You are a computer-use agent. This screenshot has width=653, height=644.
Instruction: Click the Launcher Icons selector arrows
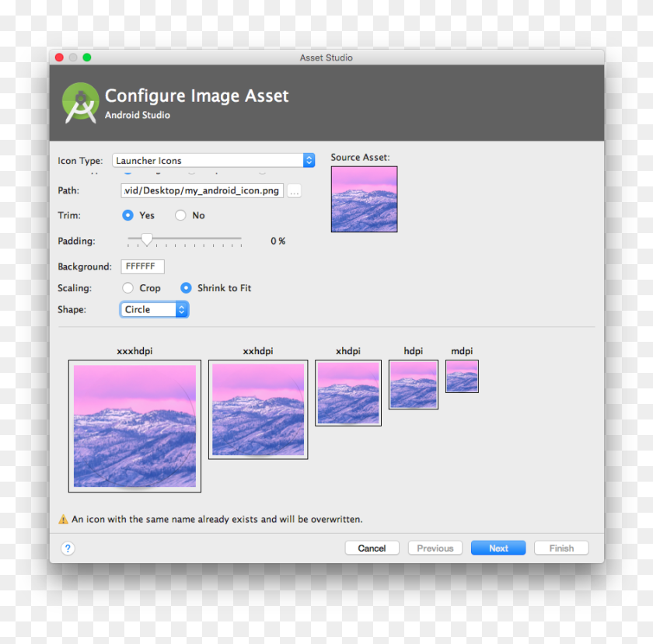[309, 160]
